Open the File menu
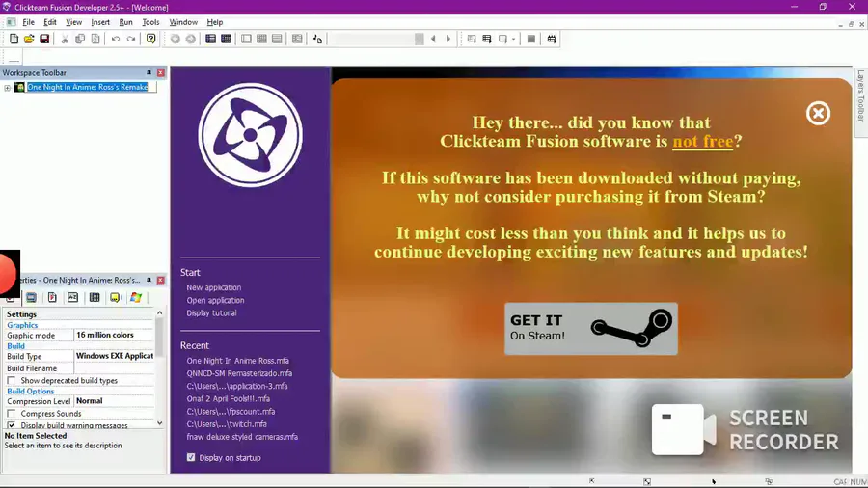 coord(28,23)
